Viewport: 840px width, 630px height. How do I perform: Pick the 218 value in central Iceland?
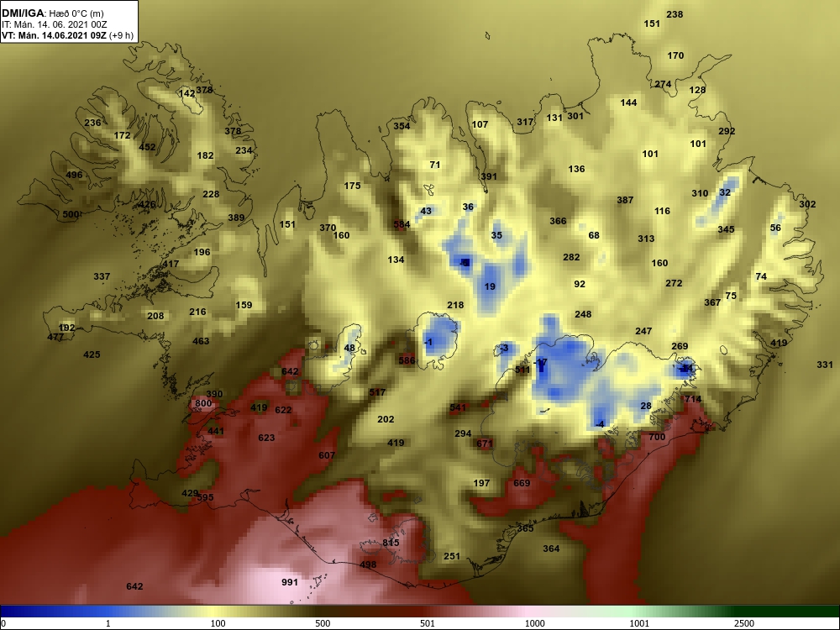pos(455,306)
